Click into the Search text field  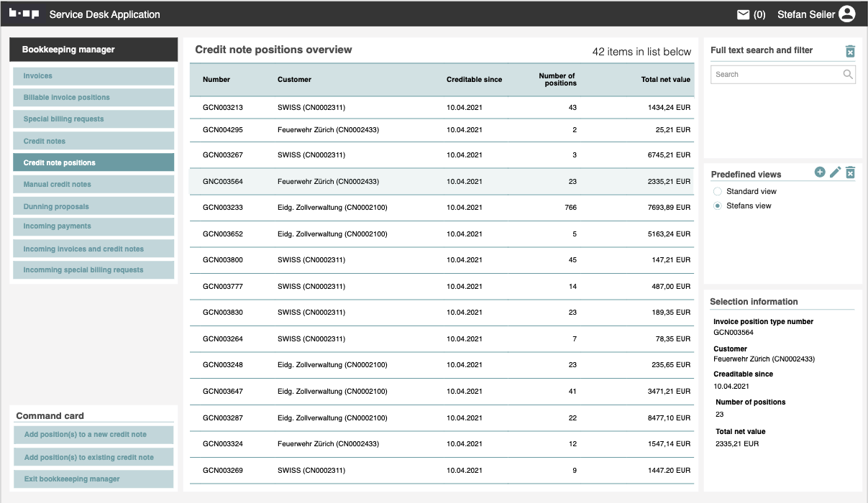coord(775,74)
